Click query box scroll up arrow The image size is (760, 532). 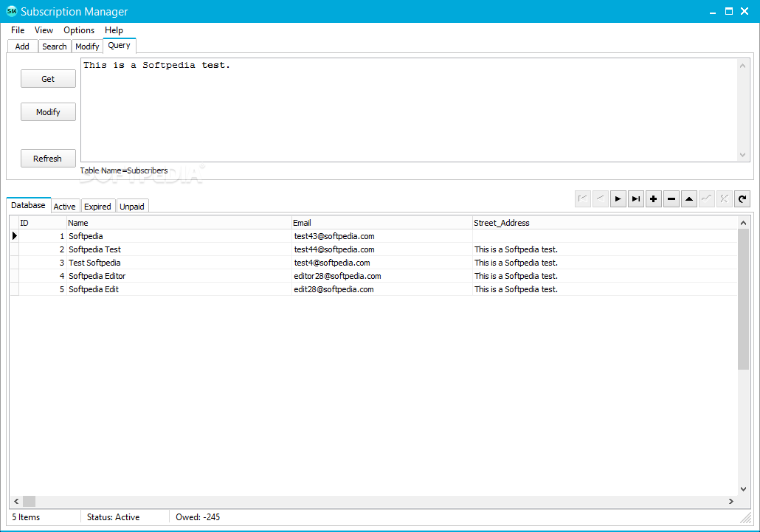coord(742,66)
